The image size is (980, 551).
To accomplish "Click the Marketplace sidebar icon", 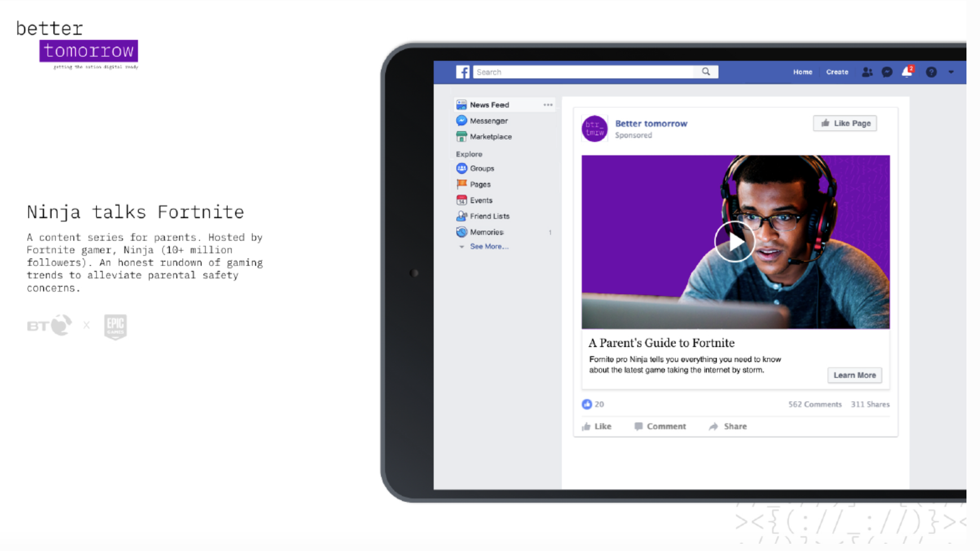I will click(x=461, y=136).
